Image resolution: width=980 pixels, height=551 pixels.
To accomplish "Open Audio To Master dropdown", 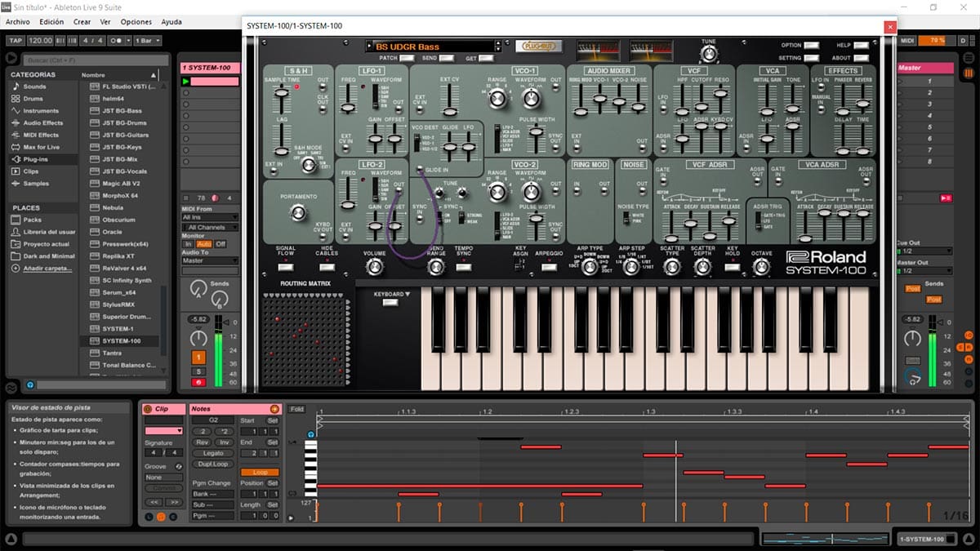I will pyautogui.click(x=210, y=260).
